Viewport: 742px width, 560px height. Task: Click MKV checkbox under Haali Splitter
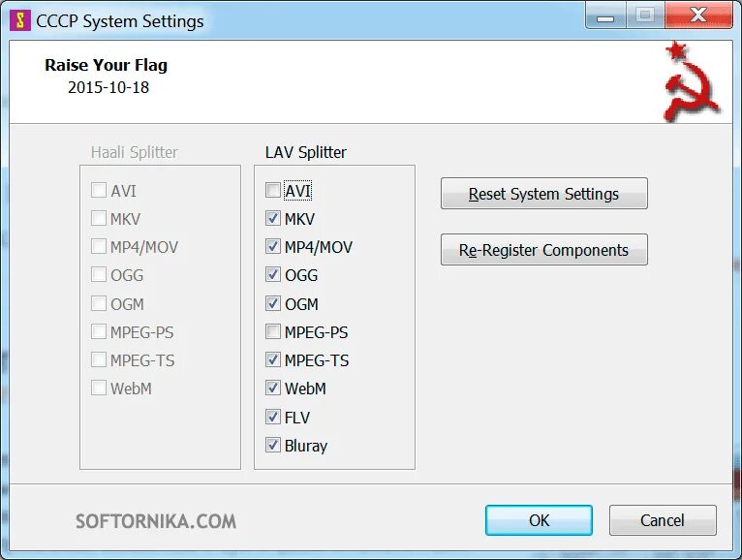[x=99, y=218]
